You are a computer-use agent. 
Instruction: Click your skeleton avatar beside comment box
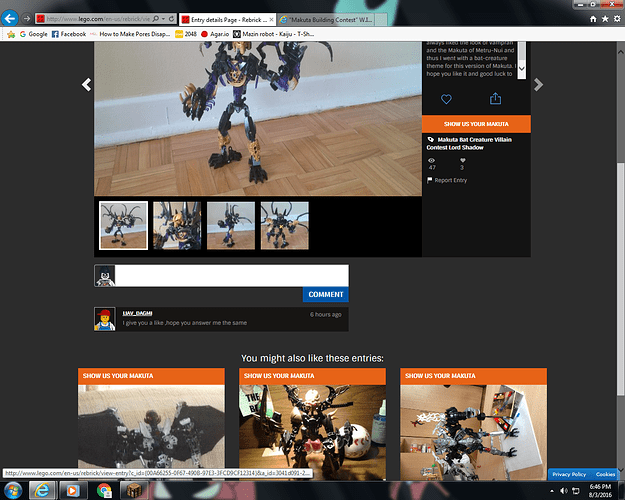105,276
